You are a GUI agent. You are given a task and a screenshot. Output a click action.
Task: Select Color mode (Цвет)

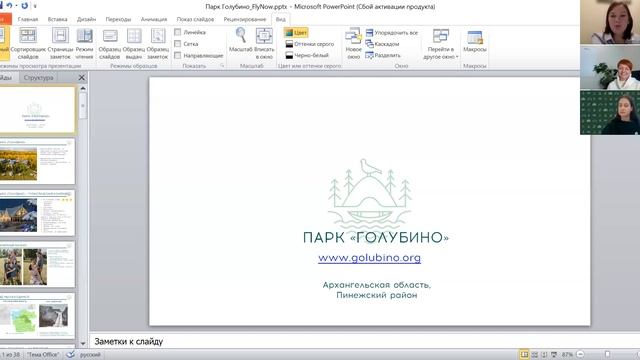click(x=296, y=32)
